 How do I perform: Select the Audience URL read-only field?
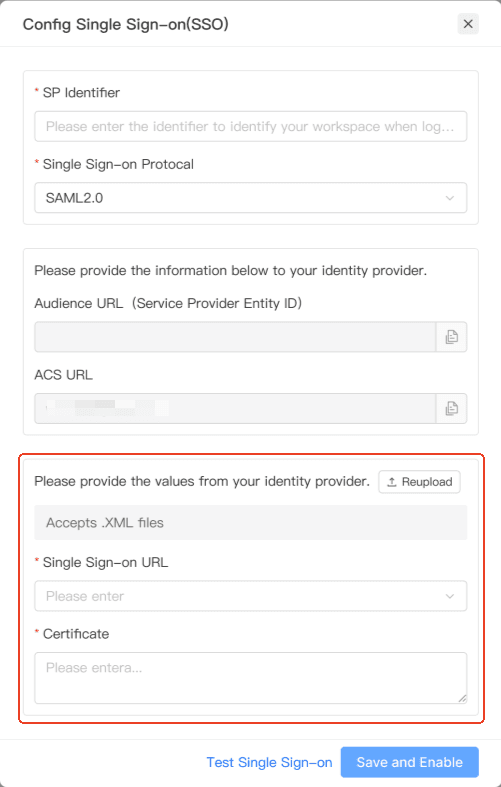click(235, 337)
